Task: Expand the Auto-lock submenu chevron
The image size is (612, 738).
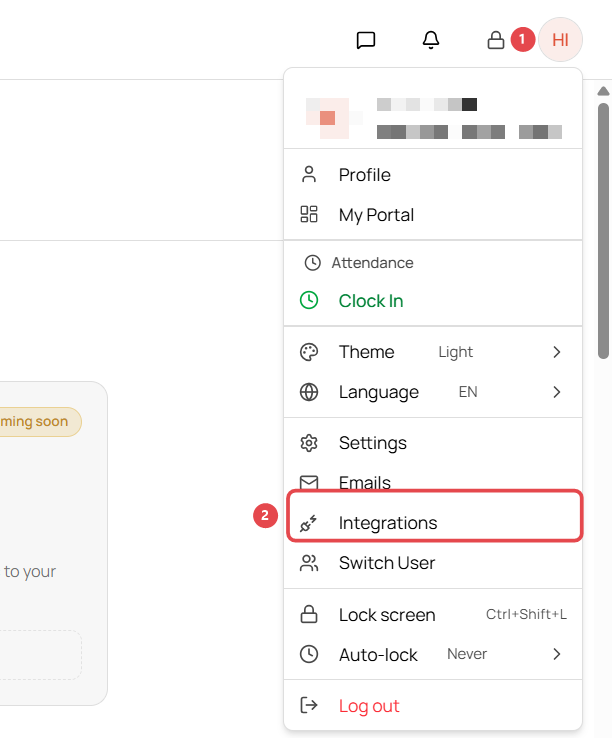Action: click(x=556, y=654)
